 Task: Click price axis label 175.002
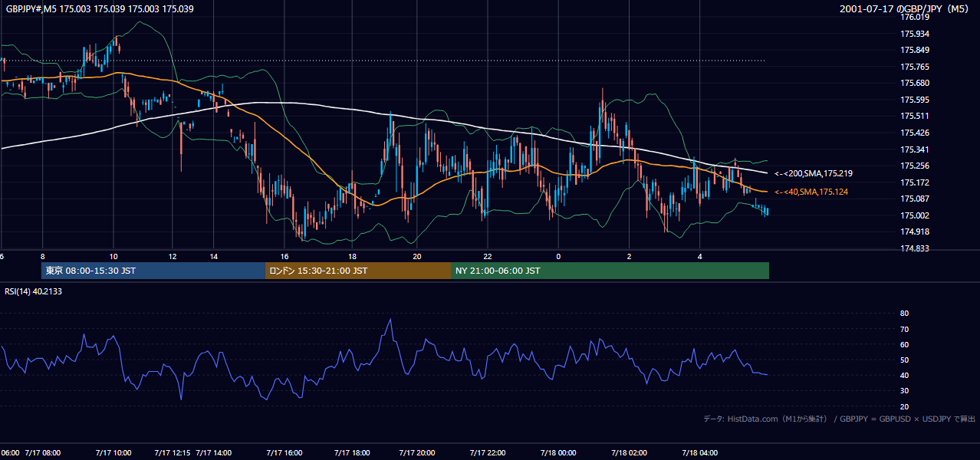(915, 215)
